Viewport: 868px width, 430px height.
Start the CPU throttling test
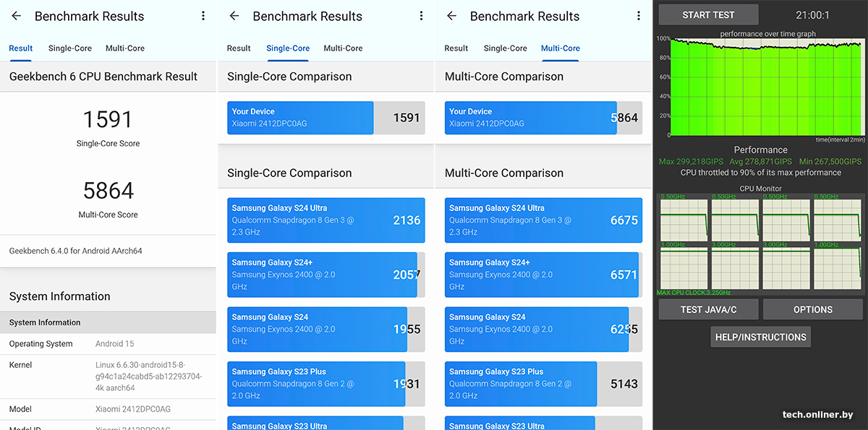[x=708, y=14]
